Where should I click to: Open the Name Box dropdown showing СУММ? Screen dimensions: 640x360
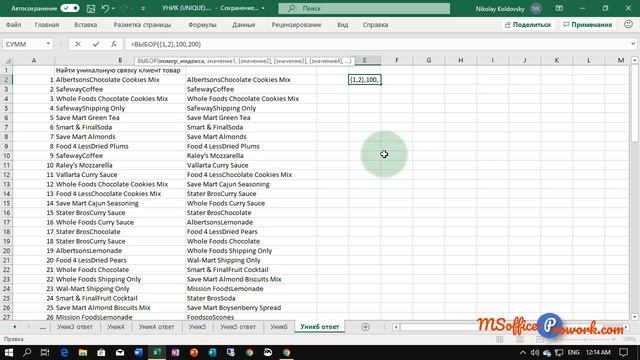(x=48, y=44)
